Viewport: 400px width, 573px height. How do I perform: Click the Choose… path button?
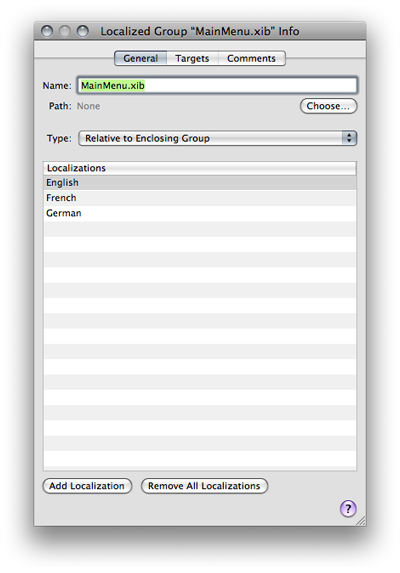(328, 106)
